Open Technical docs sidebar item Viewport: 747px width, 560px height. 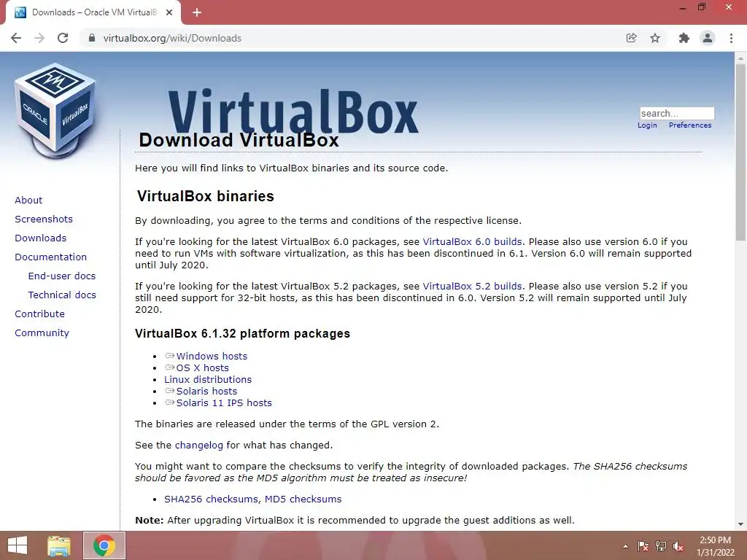(62, 295)
